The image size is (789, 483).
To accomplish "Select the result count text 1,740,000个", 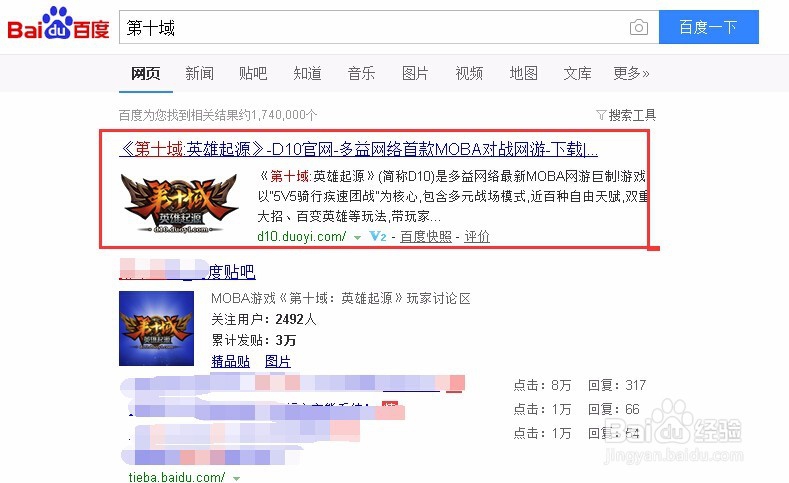I will click(284, 115).
